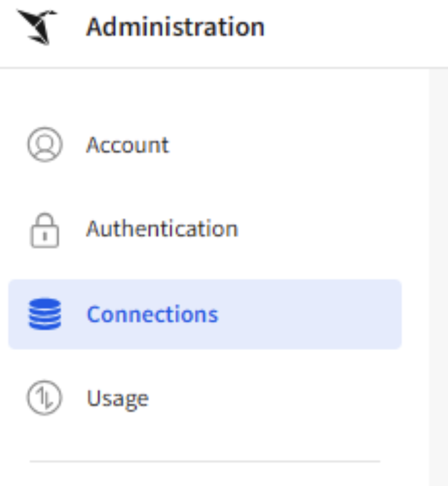This screenshot has width=448, height=486.
Task: Click the bird logo icon
Action: 37,27
